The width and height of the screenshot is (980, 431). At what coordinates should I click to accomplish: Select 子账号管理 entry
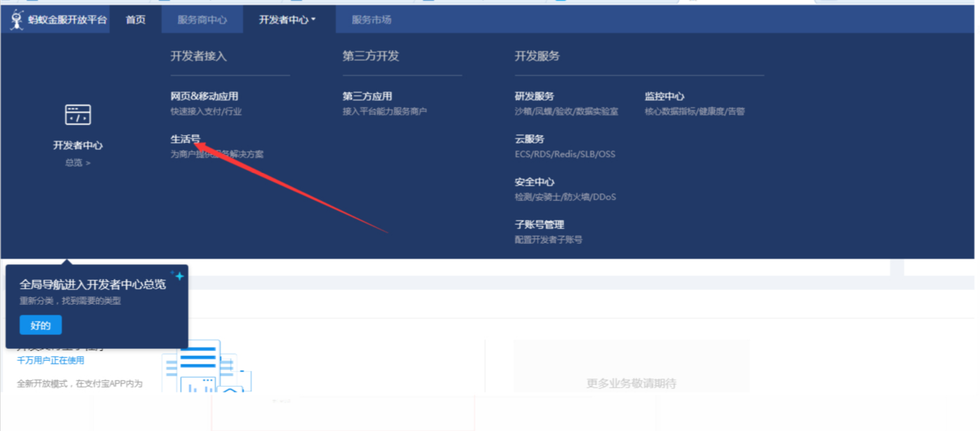coord(539,225)
